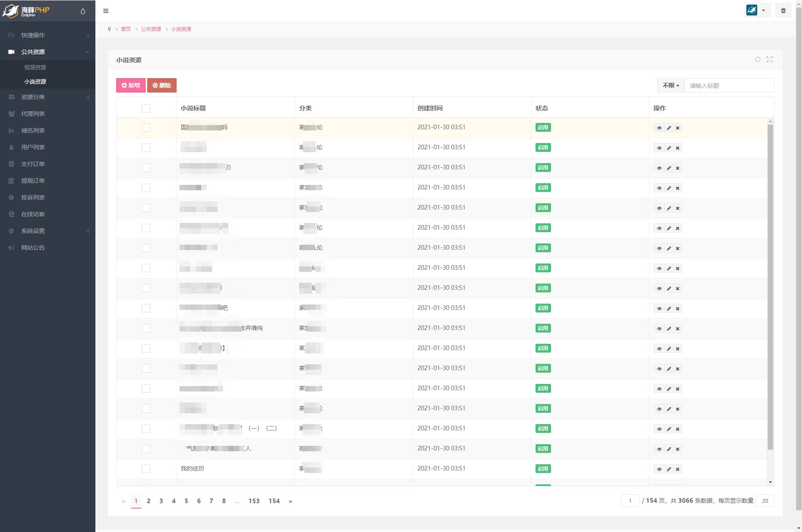The height and width of the screenshot is (532, 802).
Task: Click the trash icon in top bar
Action: 783,10
